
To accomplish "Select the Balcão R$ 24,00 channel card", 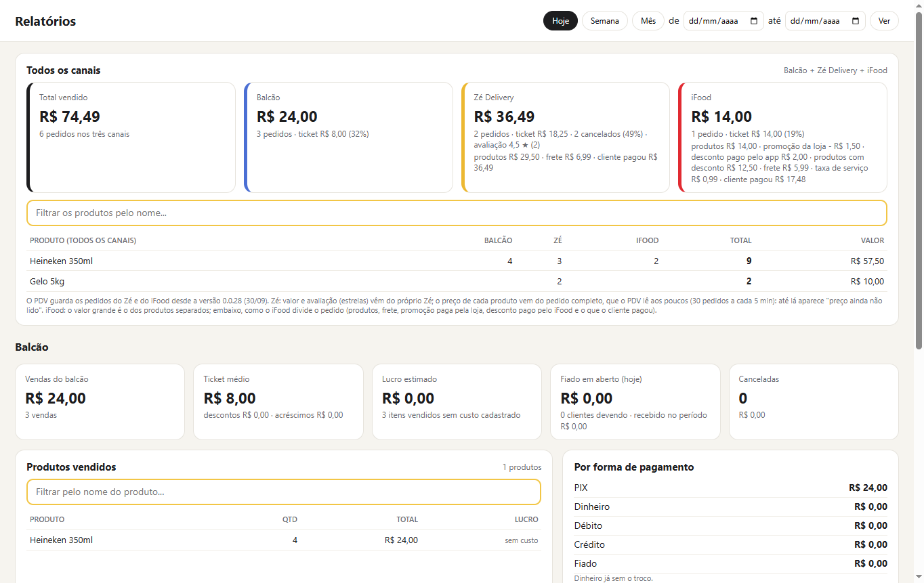I will [x=348, y=137].
